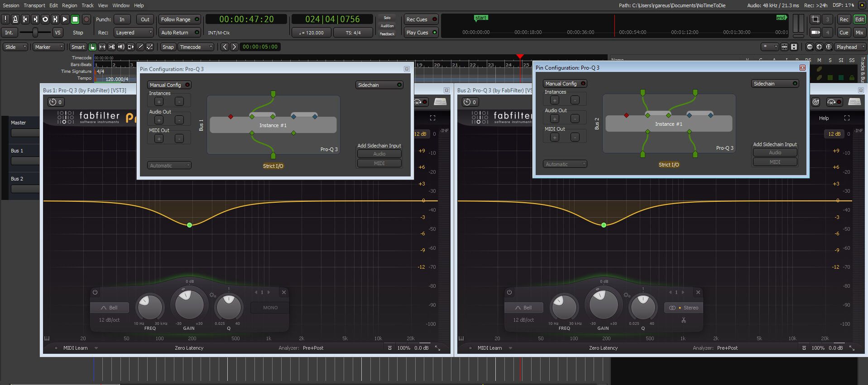This screenshot has width=868, height=385.
Task: Go to session end transport icon
Action: point(35,19)
